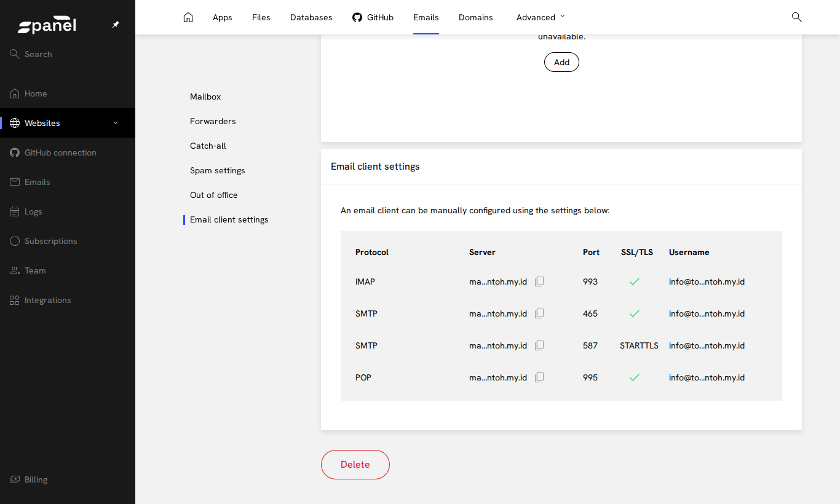
Task: Click the Home icon in sidebar
Action: [15, 93]
